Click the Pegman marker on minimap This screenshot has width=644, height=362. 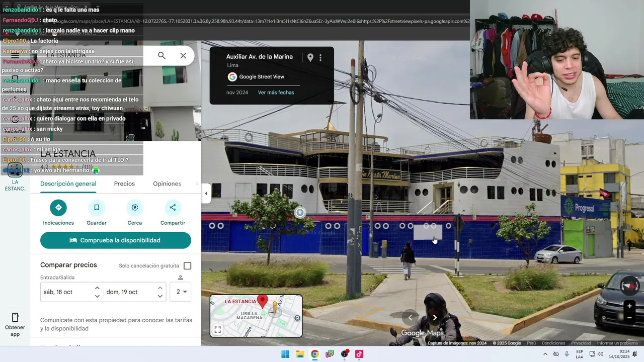tap(275, 308)
